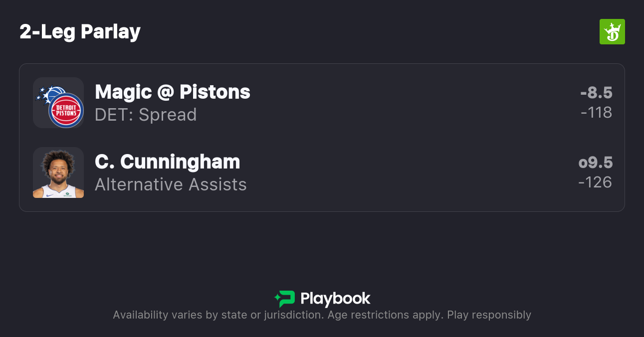Image resolution: width=644 pixels, height=337 pixels.
Task: Open the "Playbook" wordmark text
Action: tap(335, 299)
